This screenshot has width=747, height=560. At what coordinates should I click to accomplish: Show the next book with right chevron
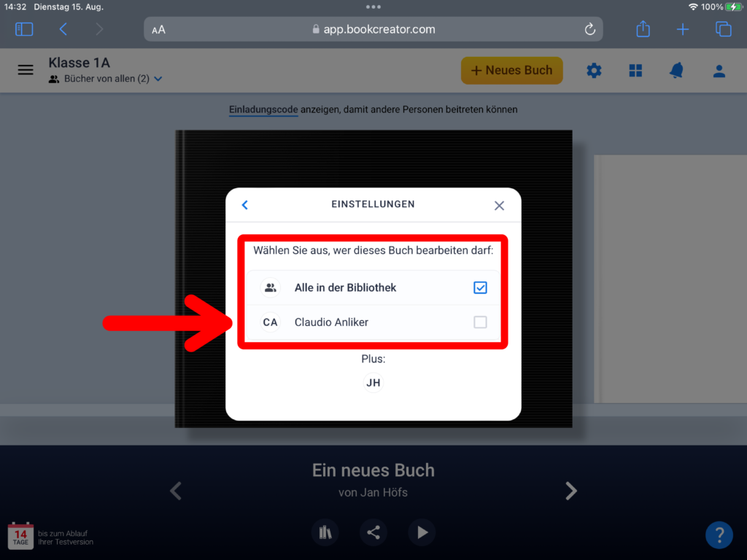[x=571, y=491]
